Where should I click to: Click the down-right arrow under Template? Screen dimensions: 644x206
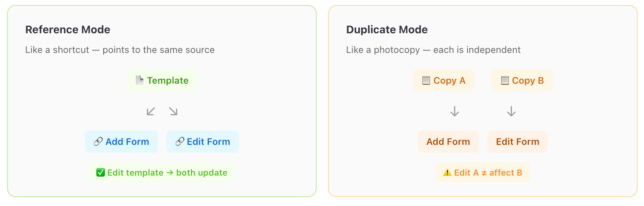tap(173, 111)
